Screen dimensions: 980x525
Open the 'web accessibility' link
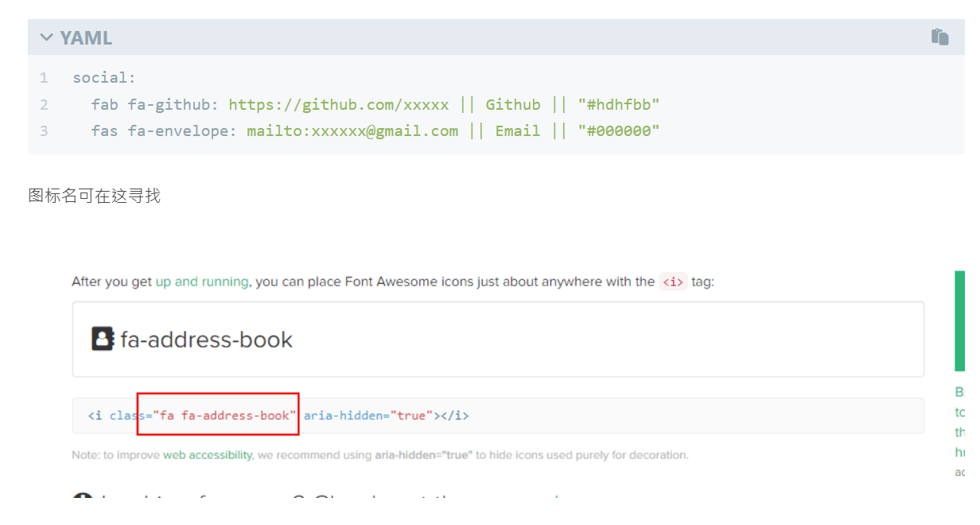[208, 455]
